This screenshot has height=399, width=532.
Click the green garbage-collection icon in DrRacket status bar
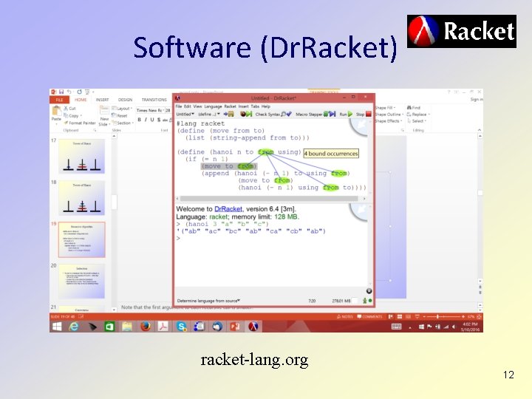[365, 301]
